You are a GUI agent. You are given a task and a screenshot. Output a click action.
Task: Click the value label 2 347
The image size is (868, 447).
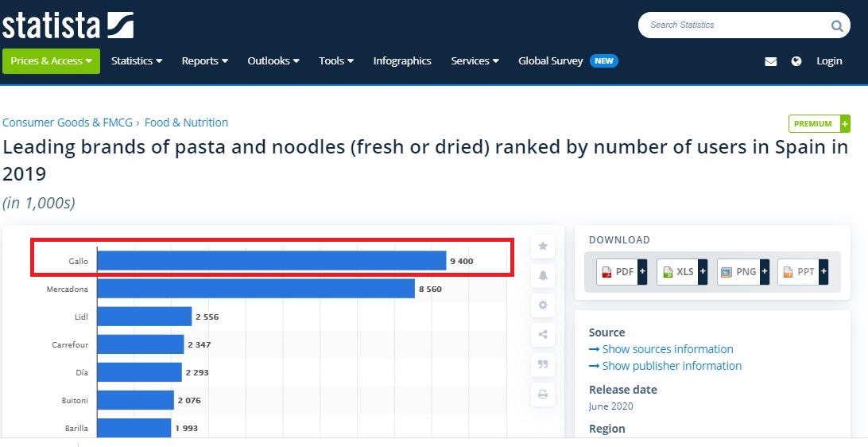[200, 344]
